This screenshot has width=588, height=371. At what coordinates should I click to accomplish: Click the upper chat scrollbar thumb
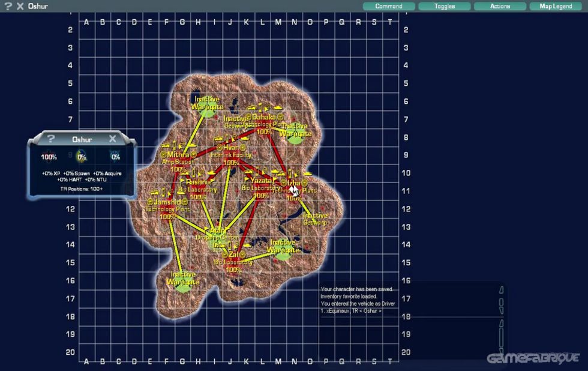click(x=502, y=303)
